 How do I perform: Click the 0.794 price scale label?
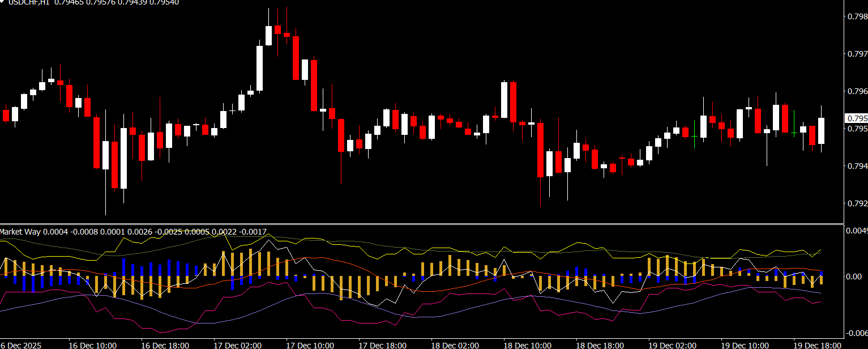[856, 166]
